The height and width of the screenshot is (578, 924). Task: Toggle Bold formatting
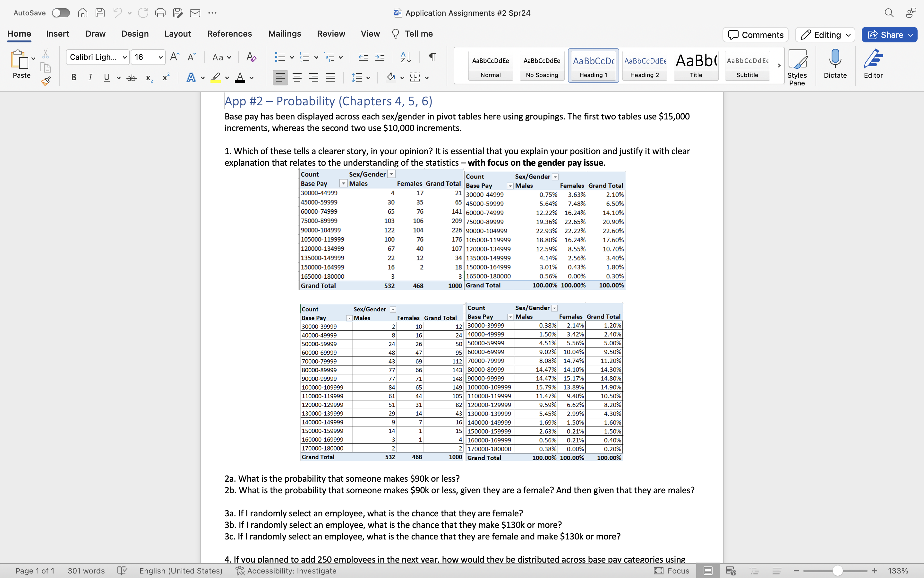[x=74, y=78]
